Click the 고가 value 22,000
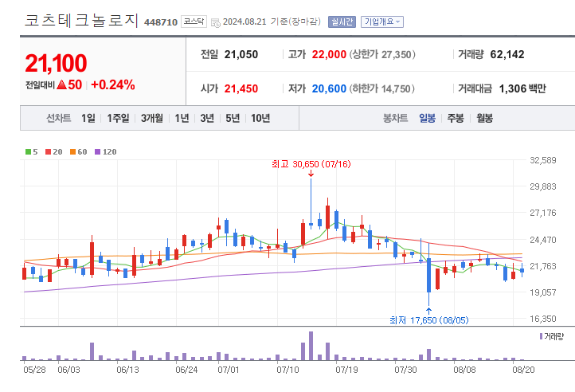 click(329, 55)
